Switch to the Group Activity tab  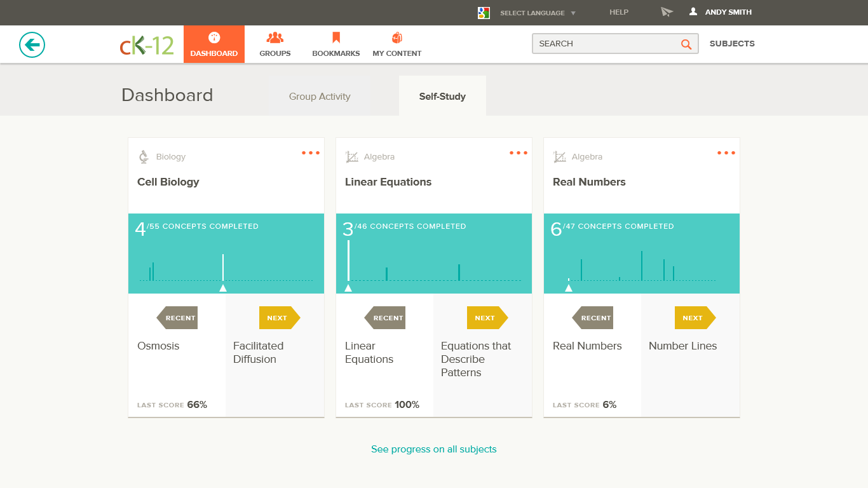click(320, 97)
